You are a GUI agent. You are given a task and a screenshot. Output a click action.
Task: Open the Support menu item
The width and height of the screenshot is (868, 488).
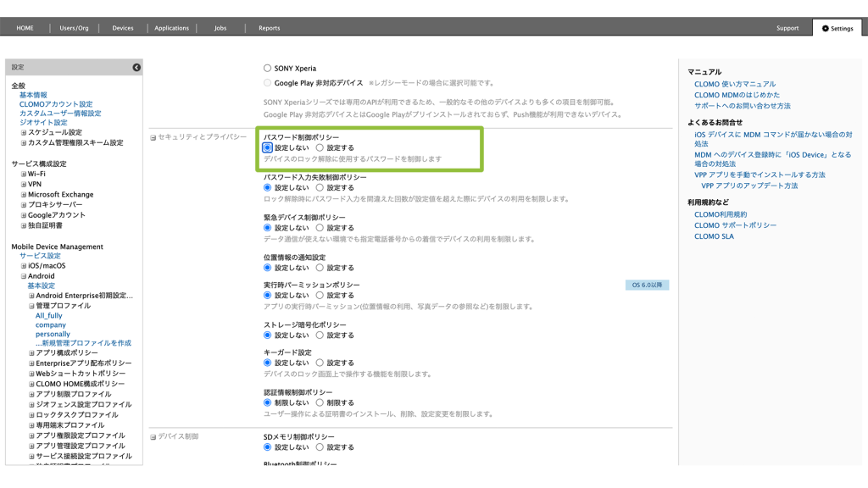(x=787, y=28)
